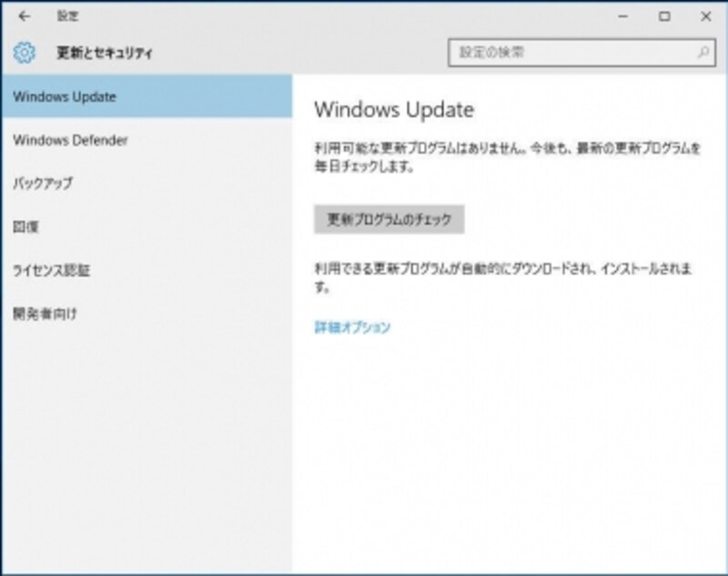The width and height of the screenshot is (728, 576).
Task: Open the 回復 recovery section
Action: coord(147,227)
